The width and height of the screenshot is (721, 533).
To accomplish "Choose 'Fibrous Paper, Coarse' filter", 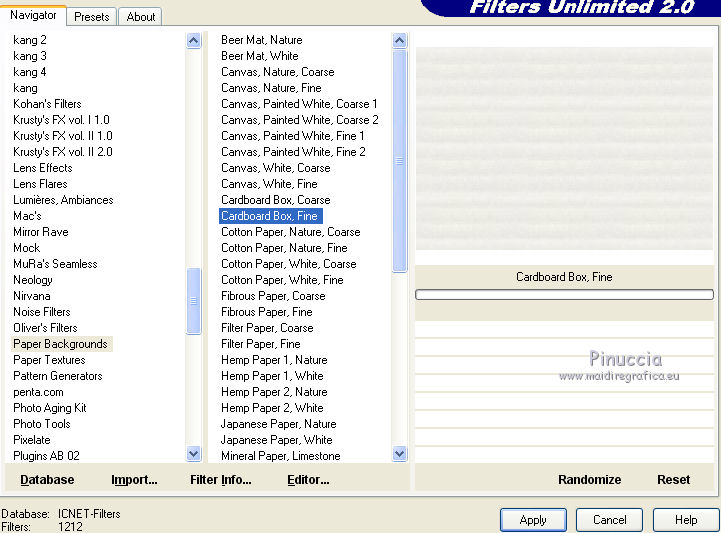I will 273,296.
